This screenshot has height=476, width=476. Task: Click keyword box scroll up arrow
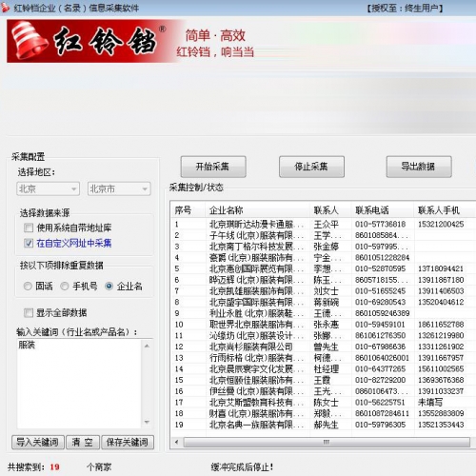tap(147, 346)
